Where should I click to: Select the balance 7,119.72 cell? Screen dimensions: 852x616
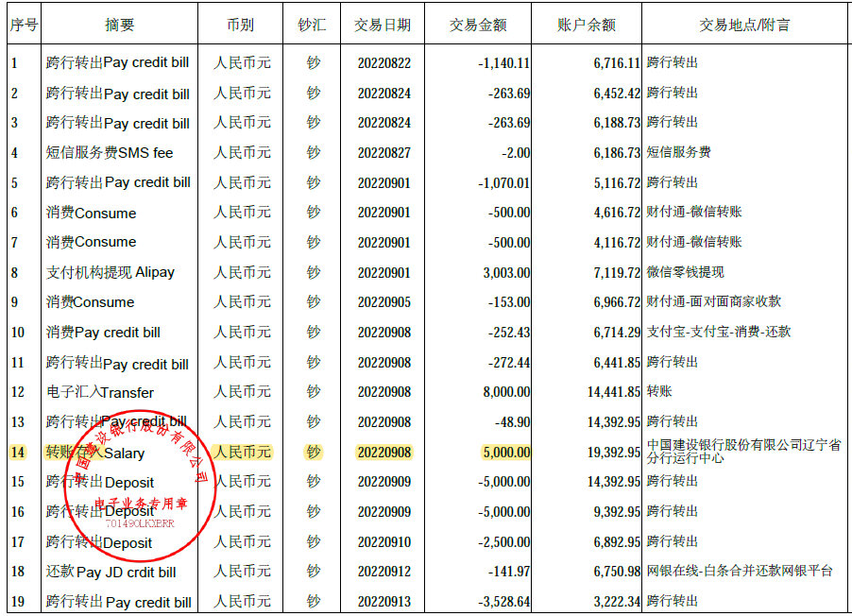click(x=617, y=272)
